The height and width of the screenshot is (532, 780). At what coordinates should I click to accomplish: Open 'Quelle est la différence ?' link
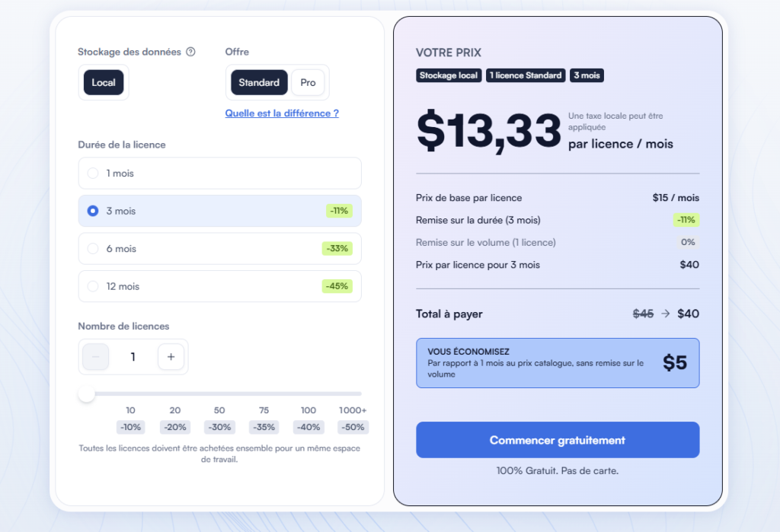(282, 113)
